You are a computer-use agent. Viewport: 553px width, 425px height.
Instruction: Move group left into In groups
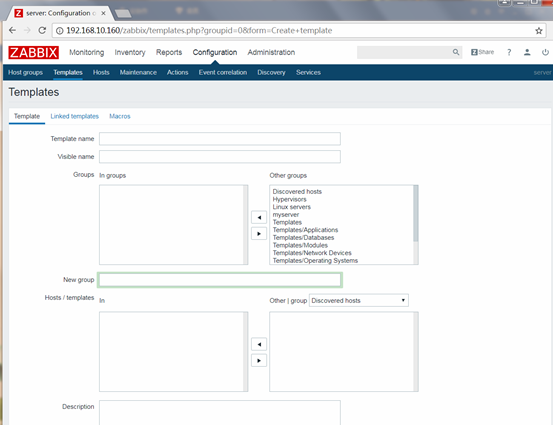coord(259,217)
